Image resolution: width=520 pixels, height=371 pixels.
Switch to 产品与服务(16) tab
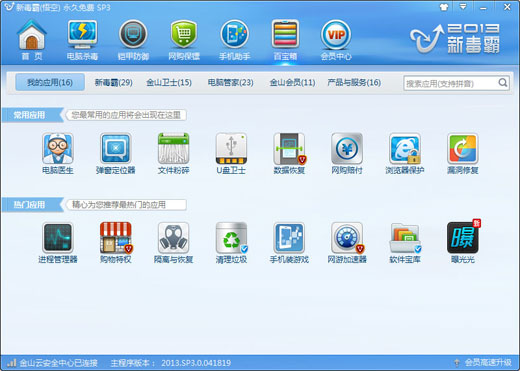354,82
